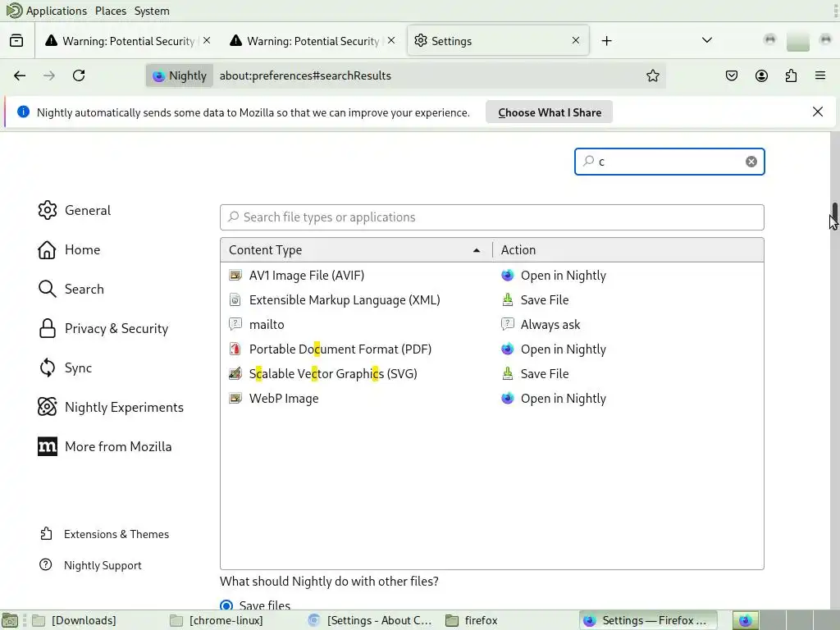The width and height of the screenshot is (840, 630).
Task: Open the Firefox account icon
Action: pyautogui.click(x=761, y=75)
